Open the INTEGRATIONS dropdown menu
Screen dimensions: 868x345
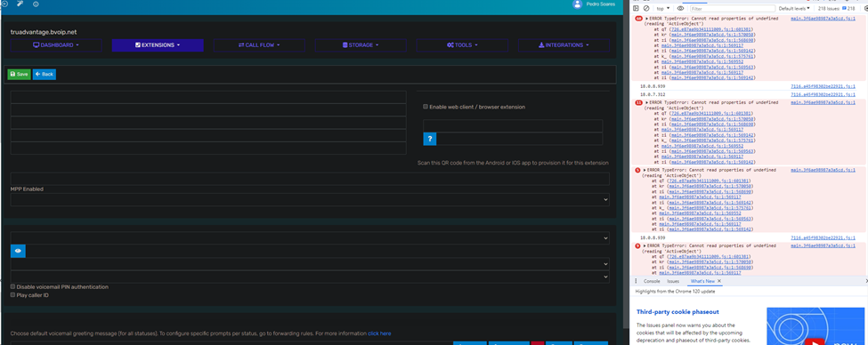(564, 45)
